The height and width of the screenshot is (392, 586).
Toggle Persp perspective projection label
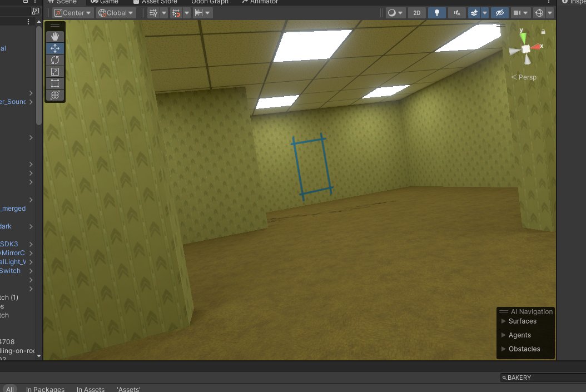(524, 77)
